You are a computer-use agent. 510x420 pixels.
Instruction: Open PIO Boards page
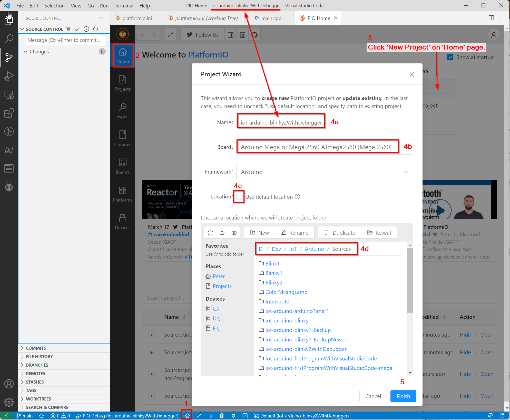pyautogui.click(x=123, y=166)
